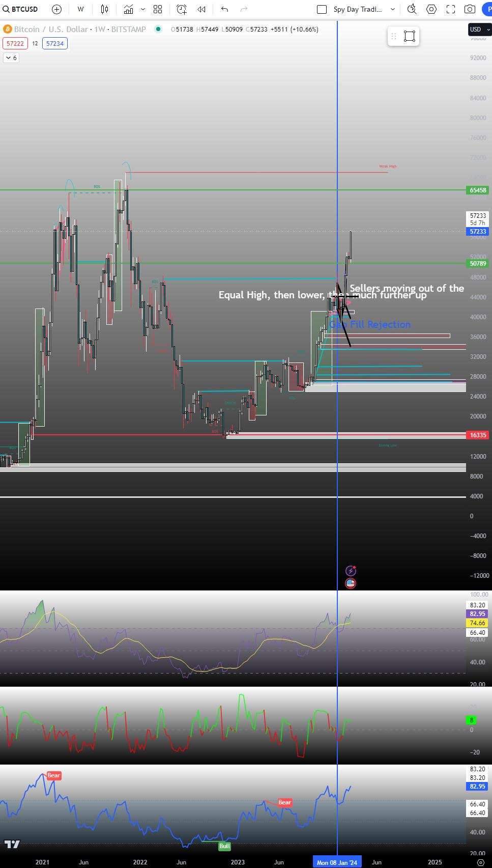The image size is (492, 868).
Task: Open chart settings hexagon icon
Action: [431, 9]
